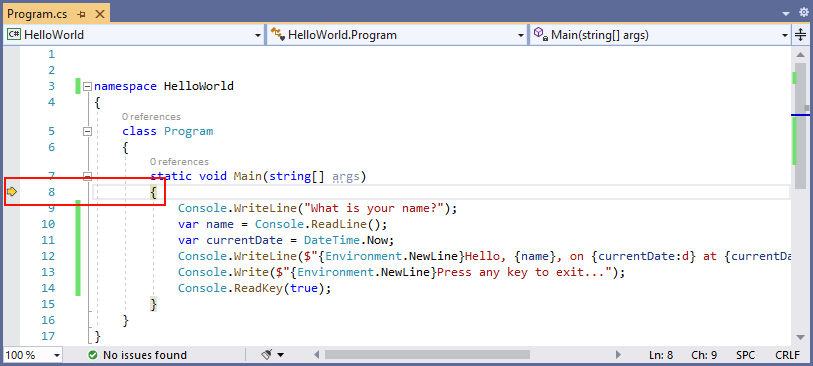813x366 pixels.
Task: Click the editor split window icon
Action: pos(800,35)
